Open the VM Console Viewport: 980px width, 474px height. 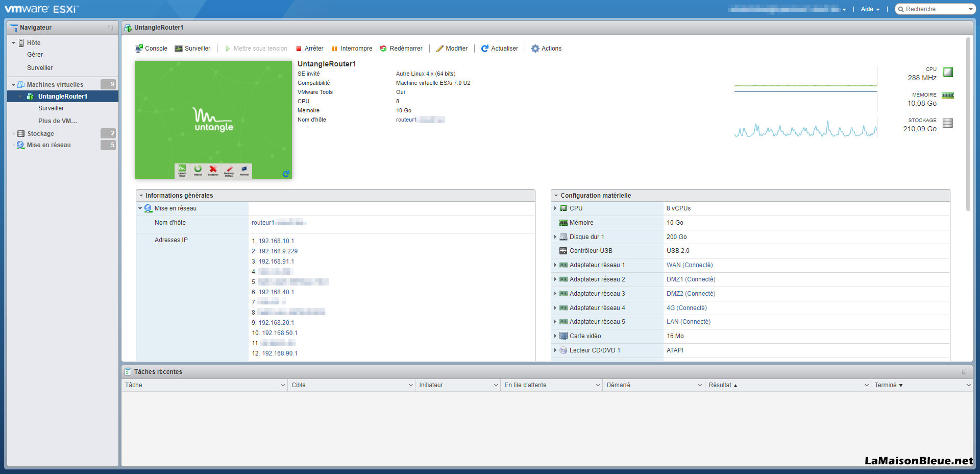[x=151, y=49]
